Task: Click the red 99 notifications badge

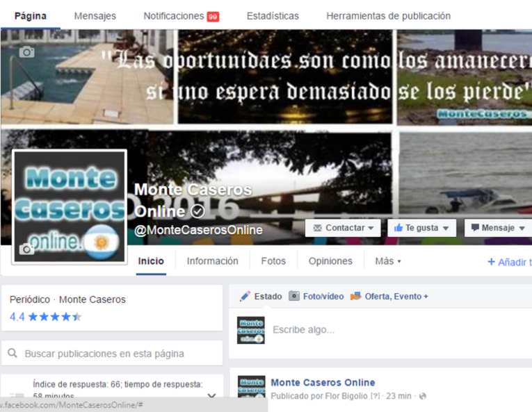Action: pyautogui.click(x=213, y=16)
